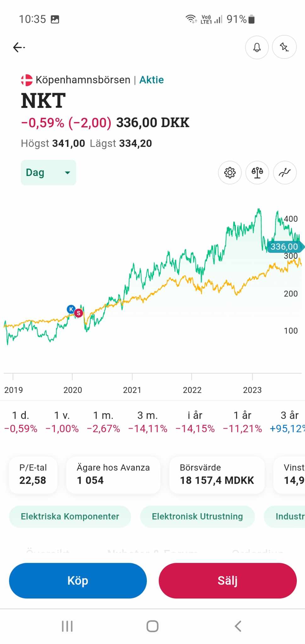Viewport: 305px width, 644px height.
Task: Switch to the 1 år period
Action: pos(242,422)
